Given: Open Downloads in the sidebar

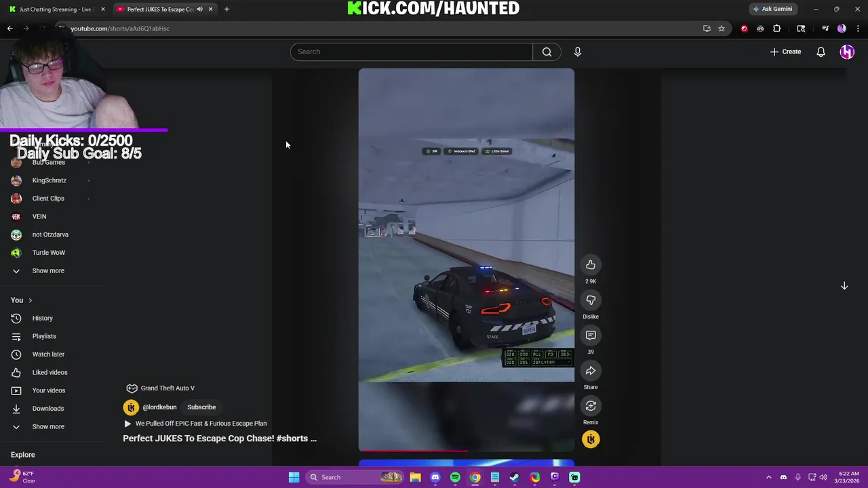Looking at the screenshot, I should [x=47, y=409].
